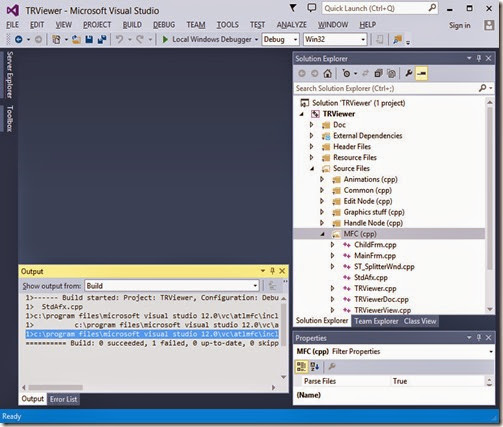
Task: Pin the Solution Explorer panel
Action: click(x=479, y=59)
